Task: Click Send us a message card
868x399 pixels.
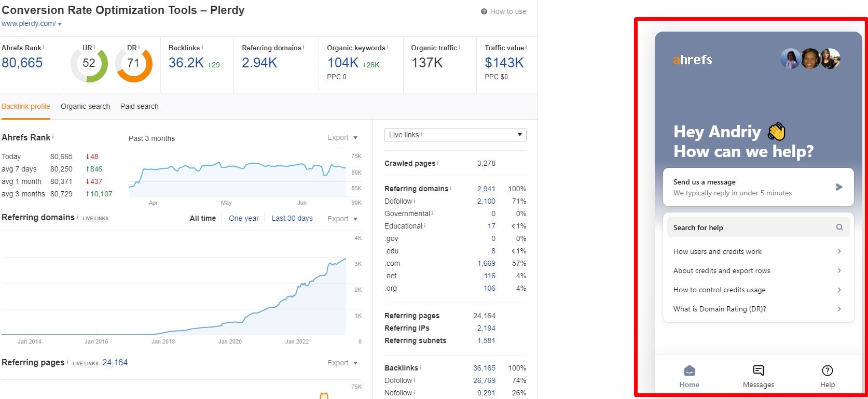Action: coord(758,187)
